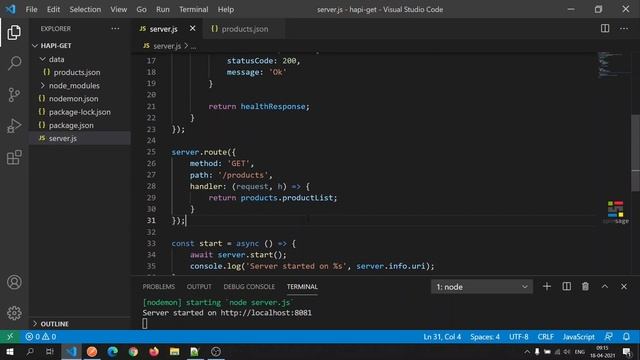The image size is (640, 360).
Task: Click the feedback icon in status bar
Action: [608, 337]
